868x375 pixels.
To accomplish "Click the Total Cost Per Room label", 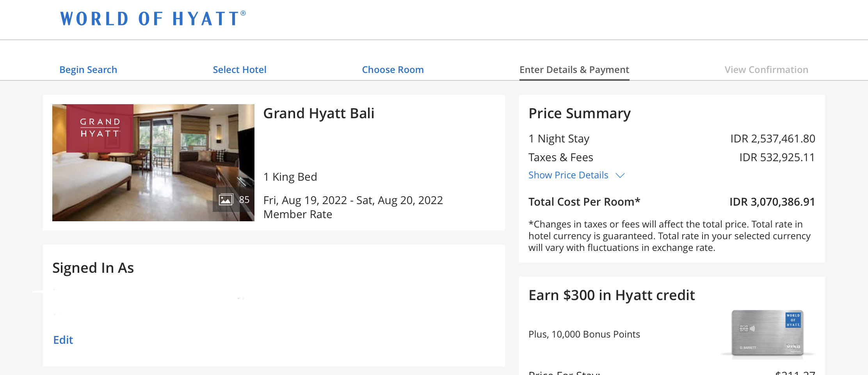I will 584,202.
